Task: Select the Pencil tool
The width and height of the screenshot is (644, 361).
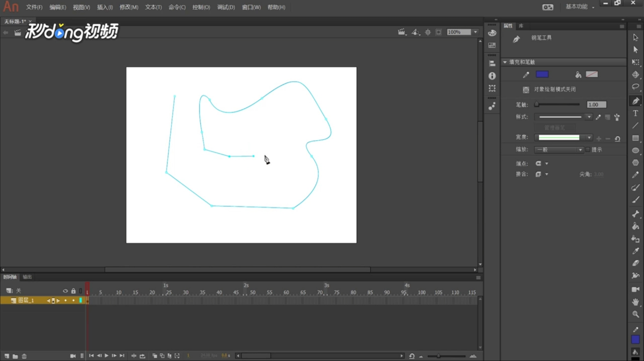Action: (x=635, y=175)
